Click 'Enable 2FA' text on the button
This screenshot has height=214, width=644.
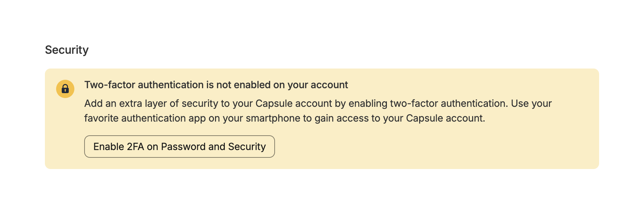(119, 147)
